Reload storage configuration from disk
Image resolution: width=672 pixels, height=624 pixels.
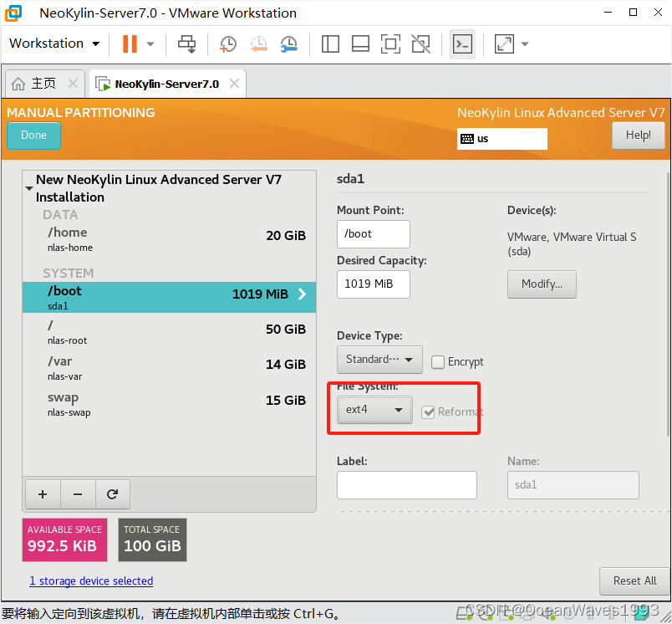(x=113, y=494)
